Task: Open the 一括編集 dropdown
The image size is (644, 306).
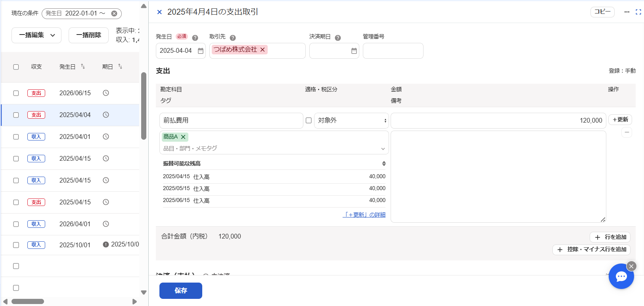Action: point(36,35)
